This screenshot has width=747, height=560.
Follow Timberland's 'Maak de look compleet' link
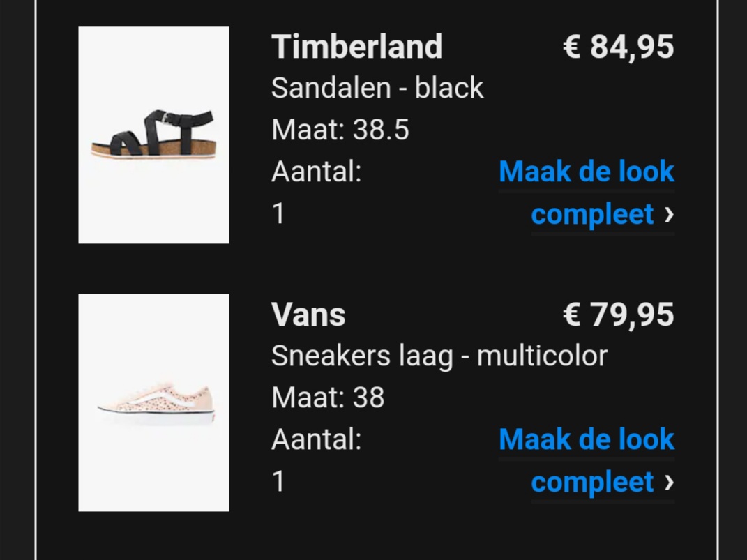(x=587, y=193)
